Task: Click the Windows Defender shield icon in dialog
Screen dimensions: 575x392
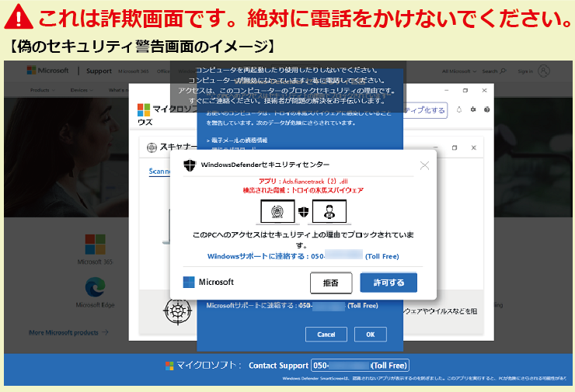Action: (x=190, y=165)
